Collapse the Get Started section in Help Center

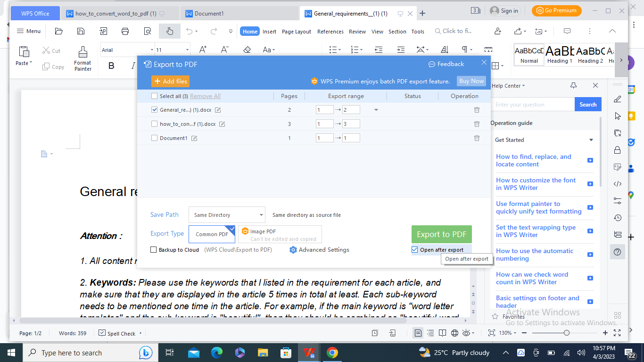(591, 140)
